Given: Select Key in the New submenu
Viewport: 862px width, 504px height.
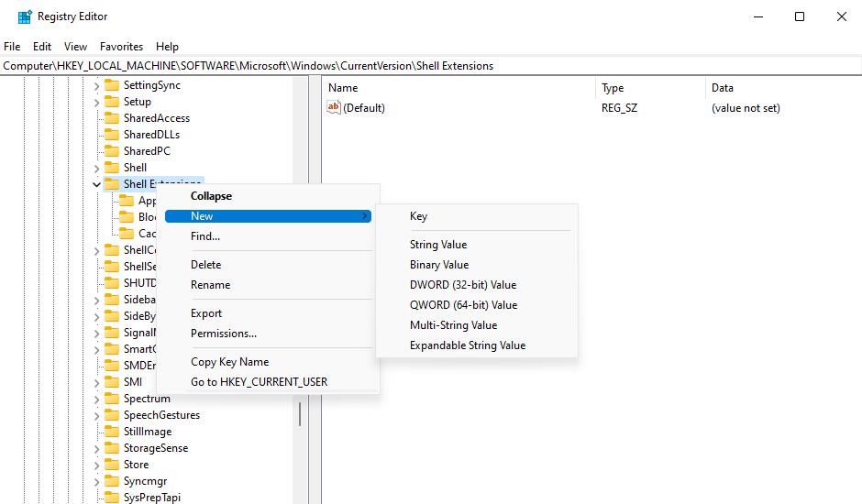Looking at the screenshot, I should coord(418,216).
